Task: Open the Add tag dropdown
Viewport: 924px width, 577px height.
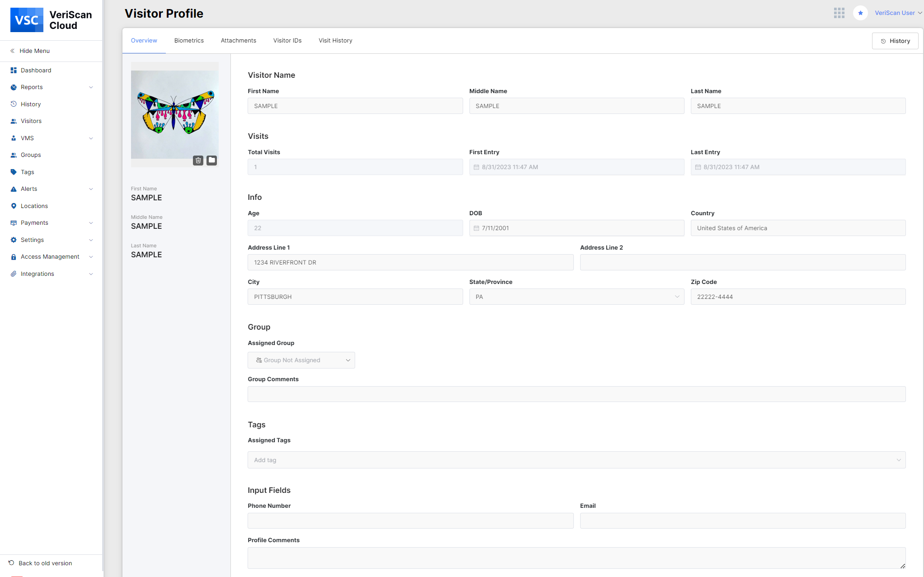Action: (577, 460)
